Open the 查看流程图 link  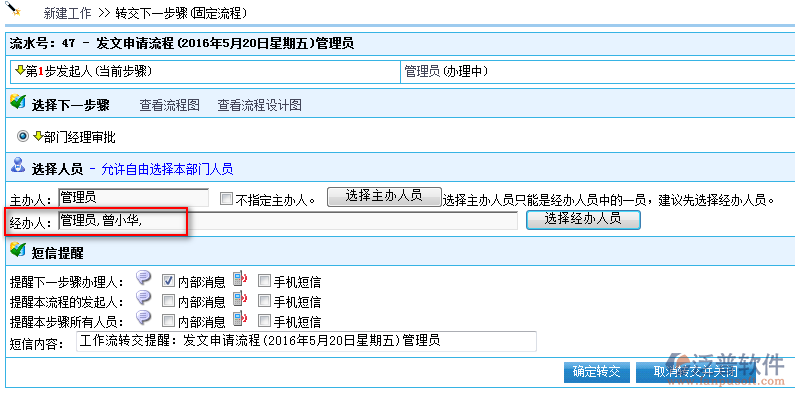(x=170, y=105)
